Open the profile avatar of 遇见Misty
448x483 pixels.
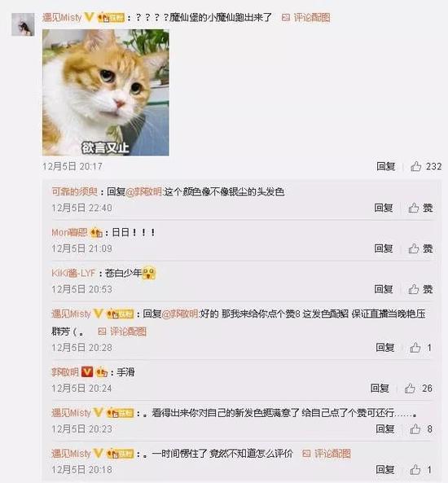click(23, 24)
